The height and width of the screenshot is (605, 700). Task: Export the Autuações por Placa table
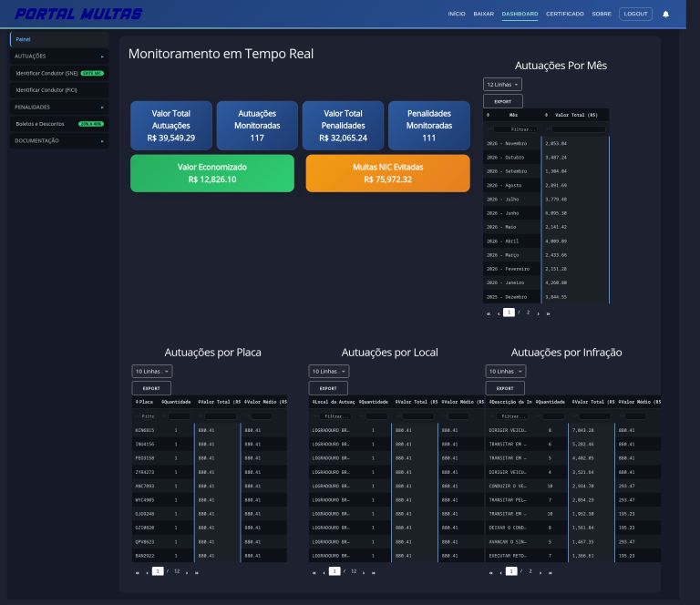151,388
